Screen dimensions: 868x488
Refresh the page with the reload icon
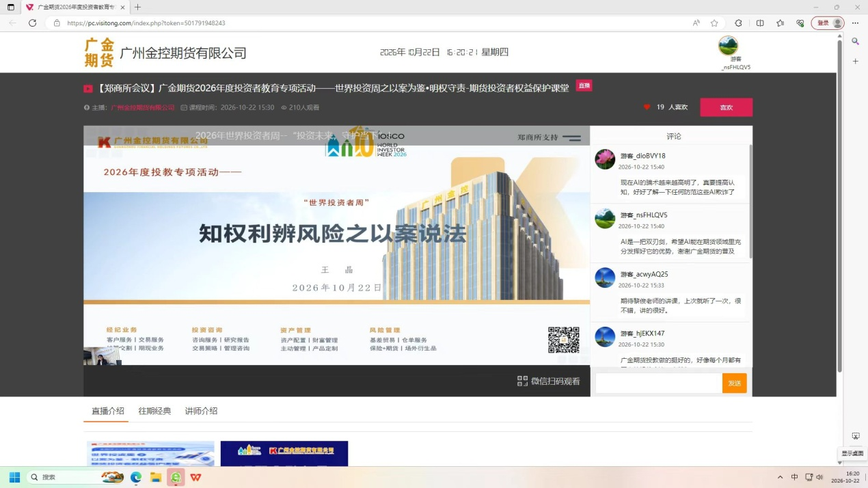[32, 23]
